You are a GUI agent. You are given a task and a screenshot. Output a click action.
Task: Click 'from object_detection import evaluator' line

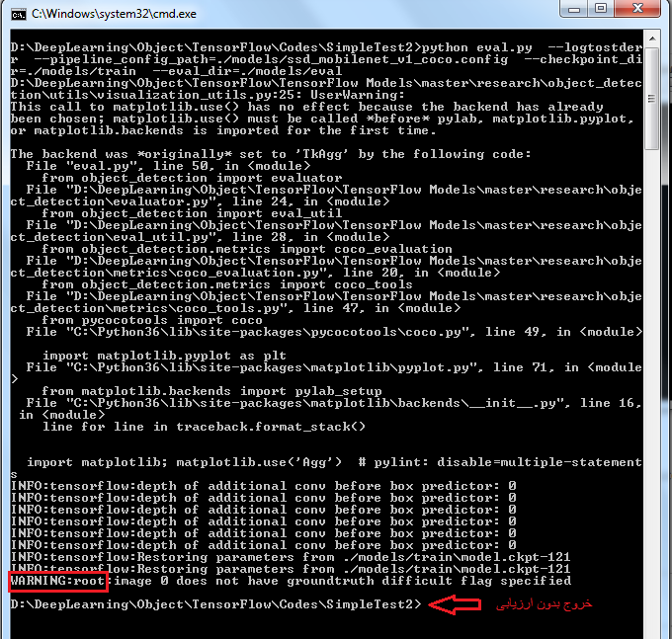click(x=192, y=178)
